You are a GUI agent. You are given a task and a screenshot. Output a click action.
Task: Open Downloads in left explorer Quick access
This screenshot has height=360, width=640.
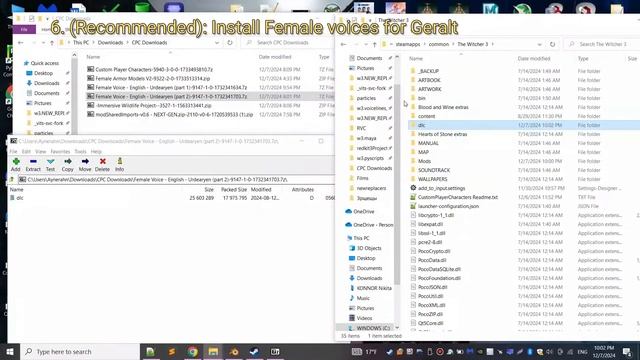[x=46, y=83]
